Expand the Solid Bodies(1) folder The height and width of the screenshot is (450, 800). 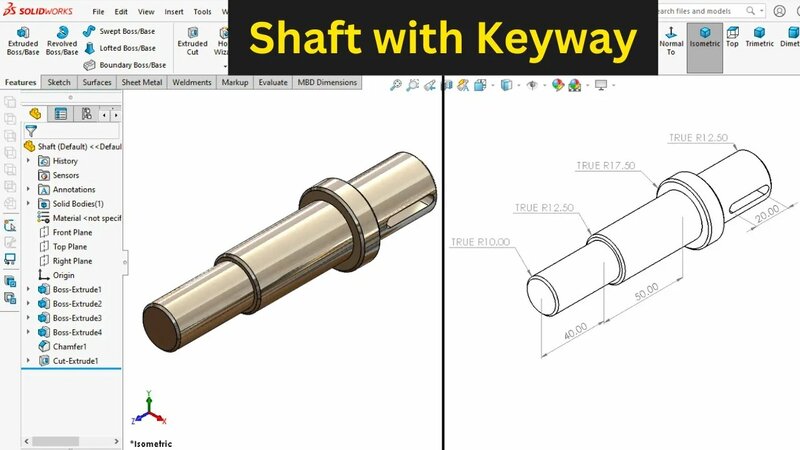click(29, 203)
